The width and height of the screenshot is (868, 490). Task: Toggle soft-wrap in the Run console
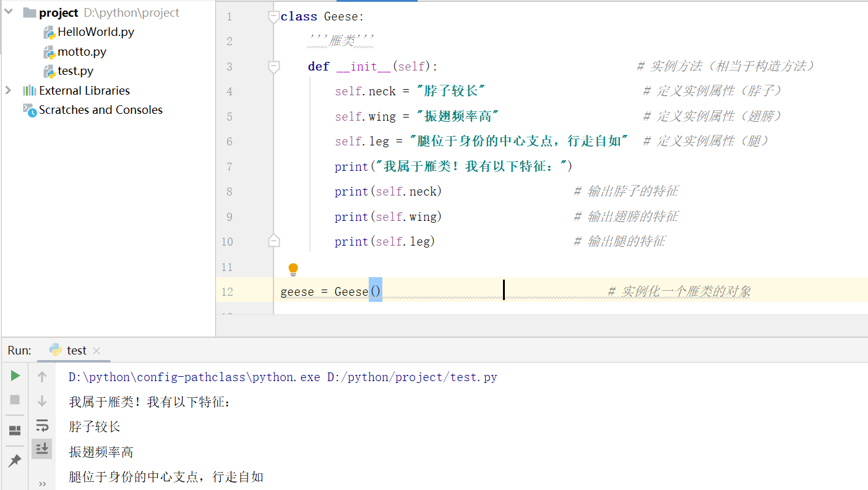42,425
